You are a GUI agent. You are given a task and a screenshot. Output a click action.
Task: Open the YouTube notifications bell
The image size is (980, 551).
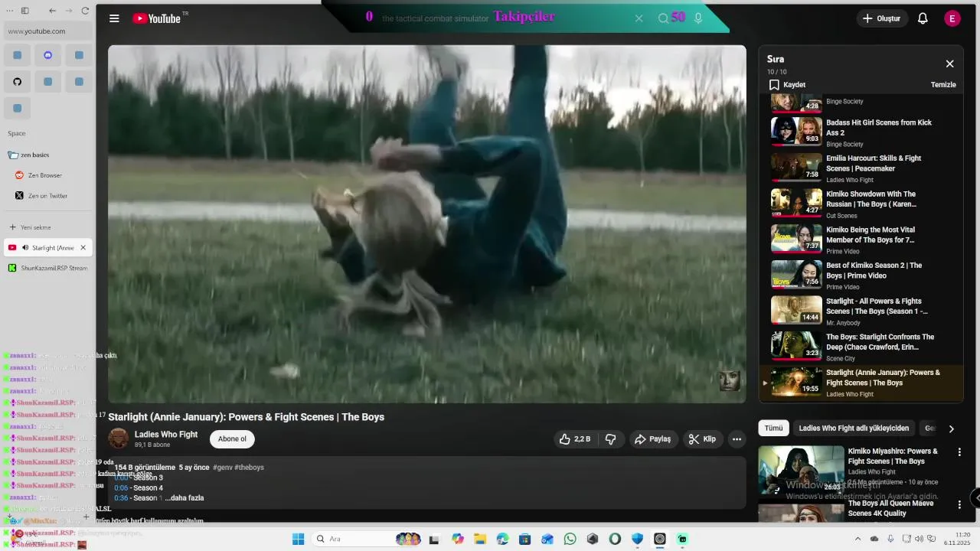click(923, 18)
